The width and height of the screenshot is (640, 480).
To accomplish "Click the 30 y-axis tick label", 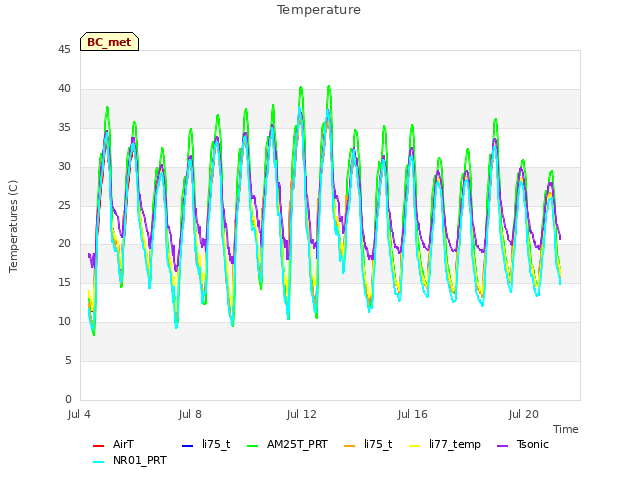I will click(64, 167).
